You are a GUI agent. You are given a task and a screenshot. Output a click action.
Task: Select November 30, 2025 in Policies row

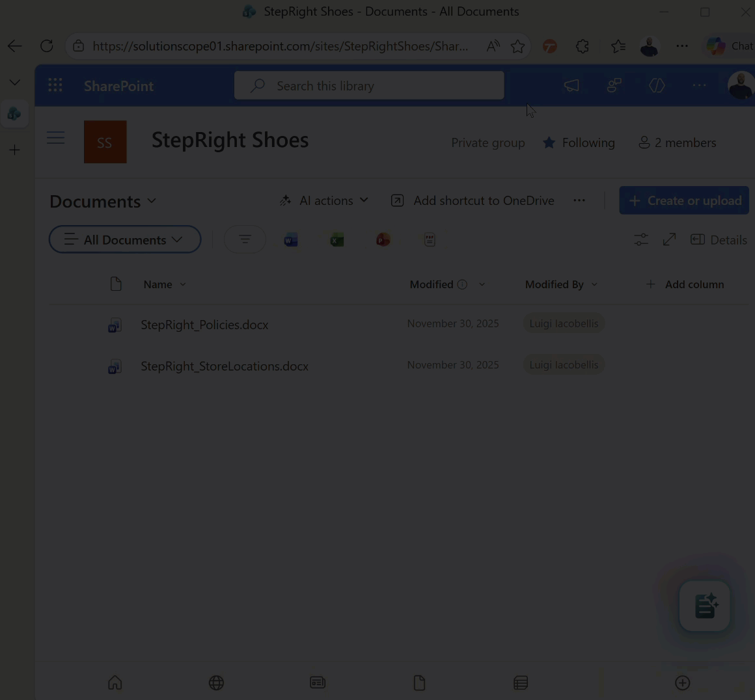(x=453, y=323)
